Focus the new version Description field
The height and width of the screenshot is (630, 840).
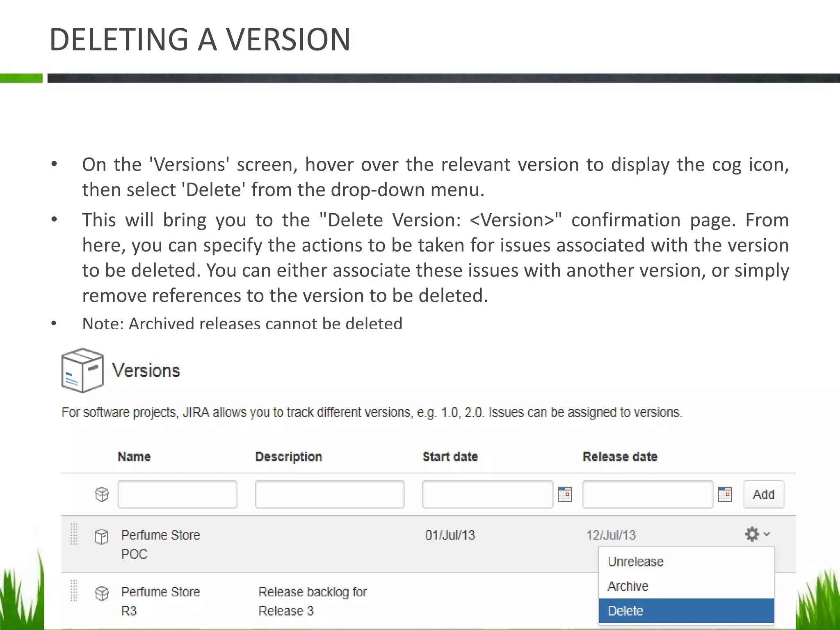[330, 494]
